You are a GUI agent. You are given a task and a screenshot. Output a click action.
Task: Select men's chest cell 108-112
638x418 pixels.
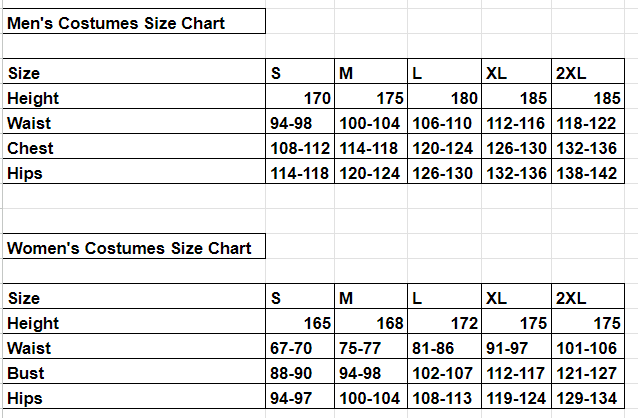pyautogui.click(x=301, y=148)
